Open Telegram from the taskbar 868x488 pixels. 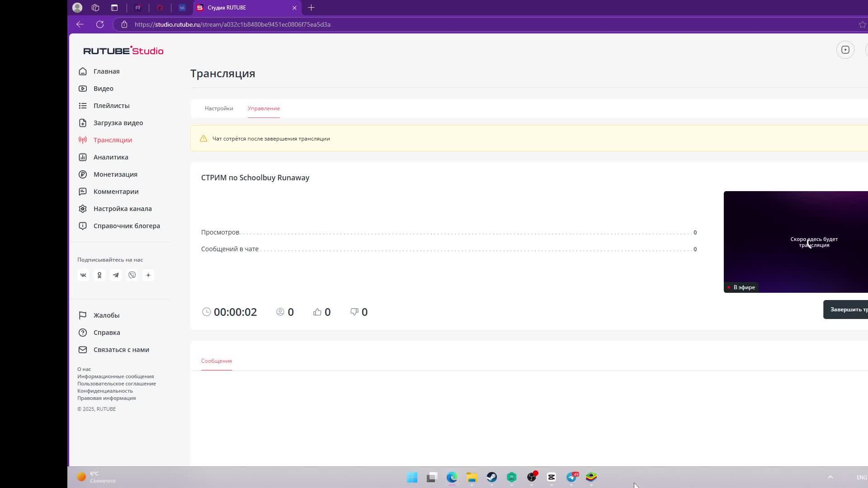tap(571, 477)
